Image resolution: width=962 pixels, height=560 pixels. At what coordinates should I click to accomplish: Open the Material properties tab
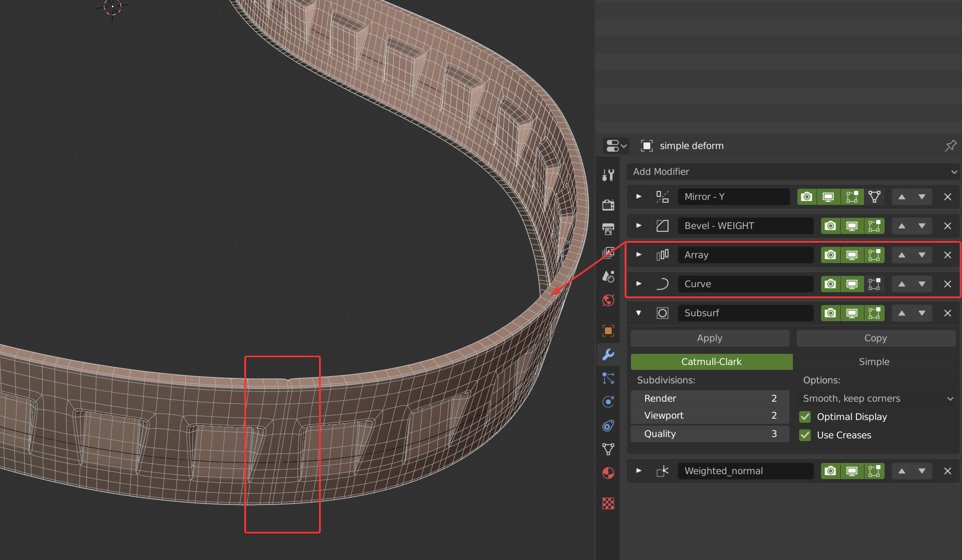pos(608,473)
